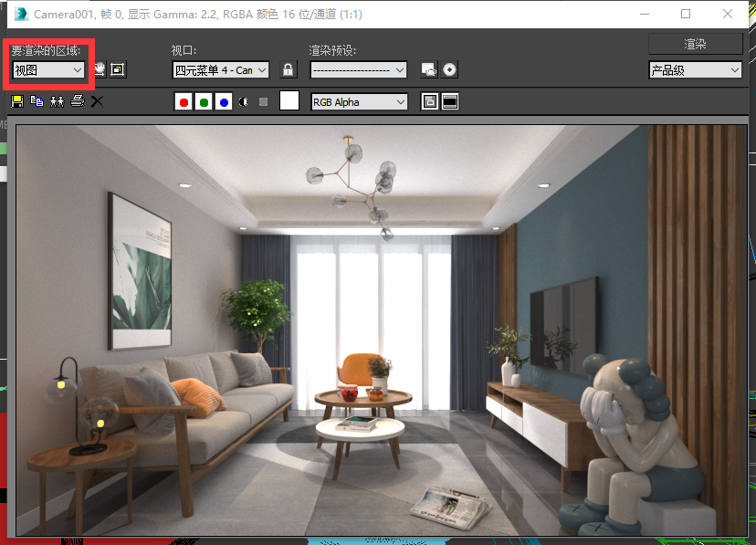Viewport: 756px width, 545px height.
Task: Click the Edit Region hand icon
Action: [x=100, y=69]
